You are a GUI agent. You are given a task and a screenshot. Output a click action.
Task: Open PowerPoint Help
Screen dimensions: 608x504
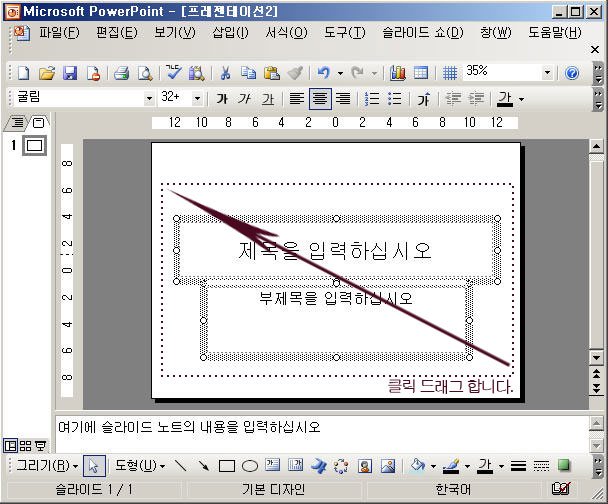[x=572, y=73]
